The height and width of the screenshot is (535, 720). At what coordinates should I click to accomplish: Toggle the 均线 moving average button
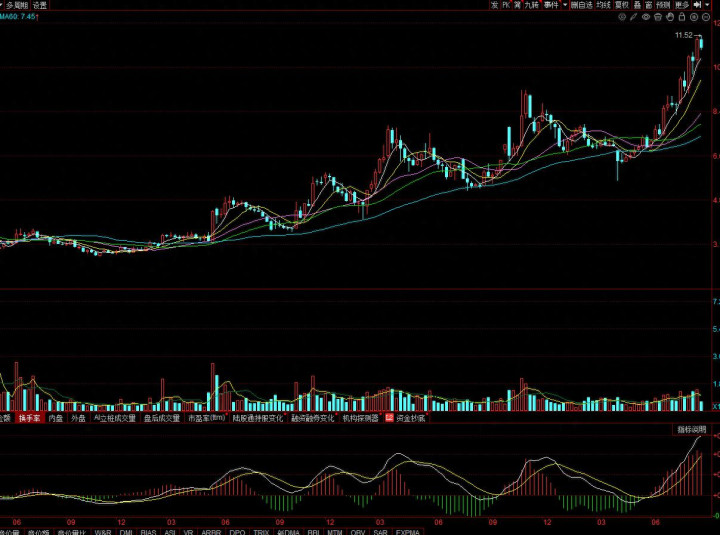[603, 5]
